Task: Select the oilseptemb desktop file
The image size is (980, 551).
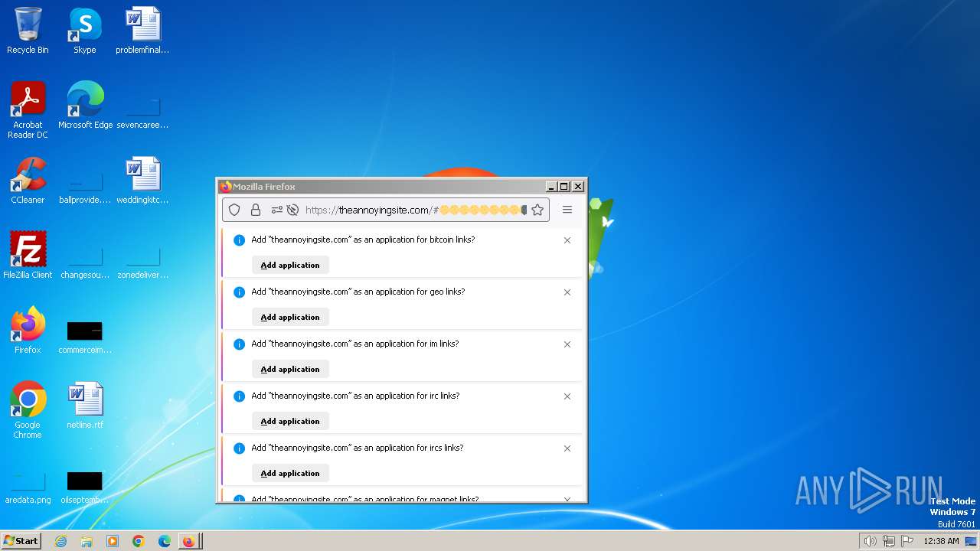Action: click(85, 487)
